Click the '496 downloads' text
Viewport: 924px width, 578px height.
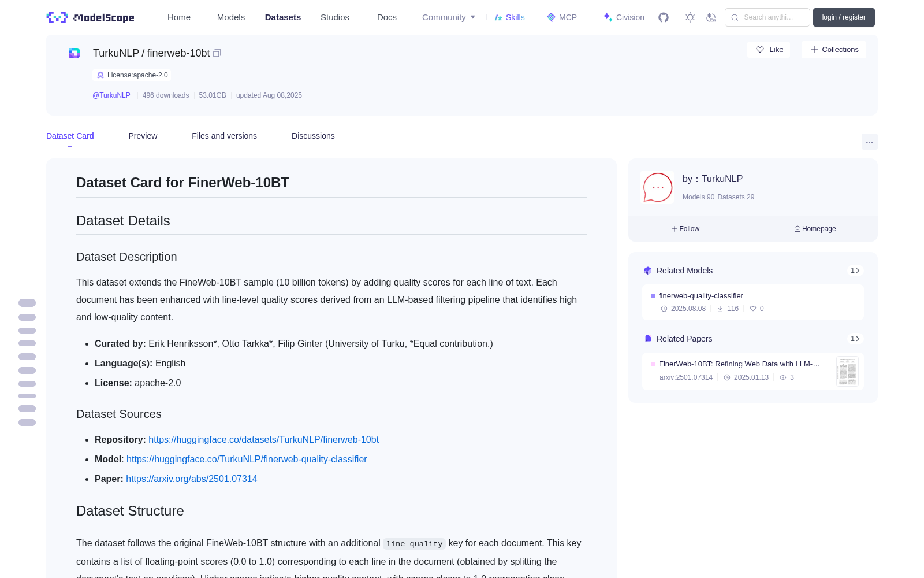click(166, 95)
